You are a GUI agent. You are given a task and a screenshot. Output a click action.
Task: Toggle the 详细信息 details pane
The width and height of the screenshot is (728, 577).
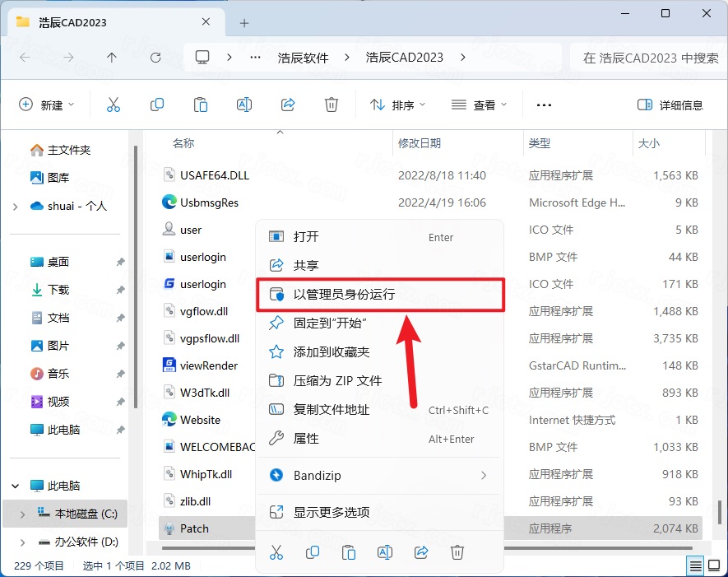coord(670,105)
